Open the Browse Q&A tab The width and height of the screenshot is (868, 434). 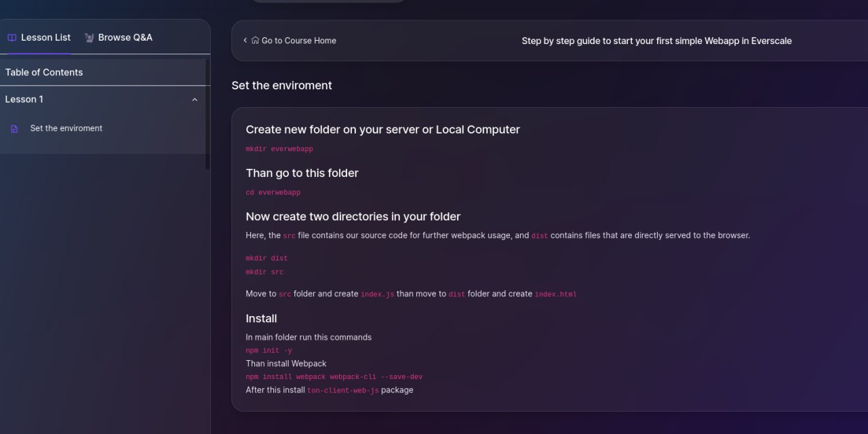(125, 38)
